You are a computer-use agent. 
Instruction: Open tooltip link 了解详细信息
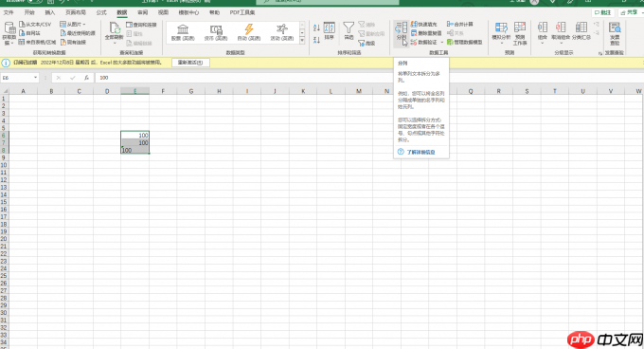pyautogui.click(x=420, y=152)
